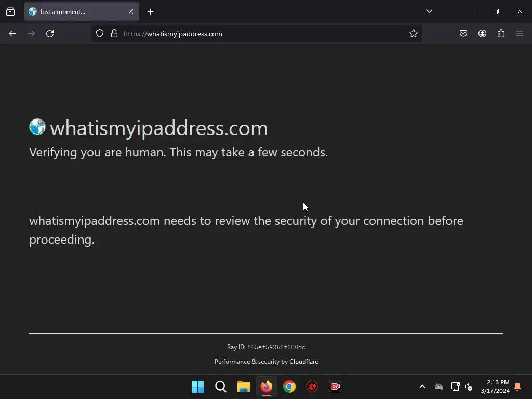View site security via the padlock icon
The width and height of the screenshot is (532, 399).
point(114,33)
